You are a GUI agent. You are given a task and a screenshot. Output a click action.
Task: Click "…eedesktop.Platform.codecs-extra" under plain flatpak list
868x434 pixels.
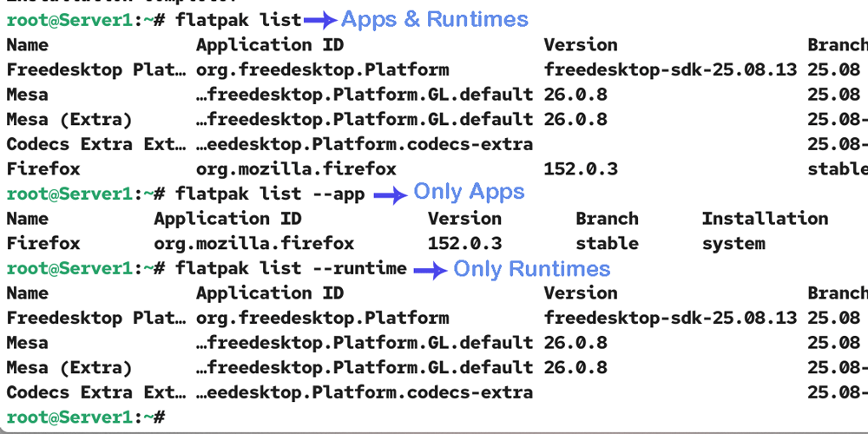point(365,144)
